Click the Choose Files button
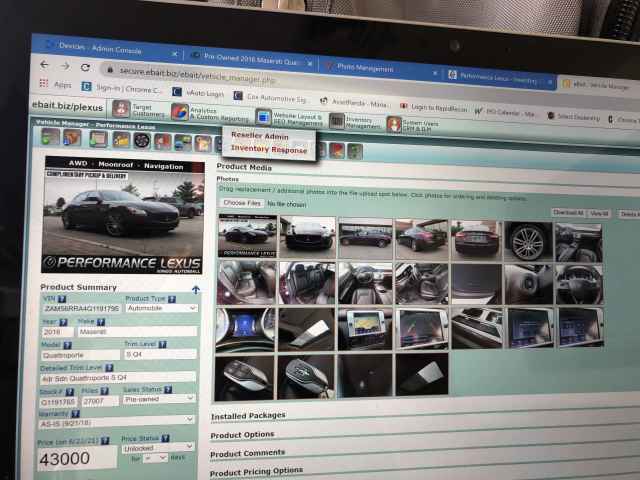Screen dimensions: 640x480 tap(242, 203)
